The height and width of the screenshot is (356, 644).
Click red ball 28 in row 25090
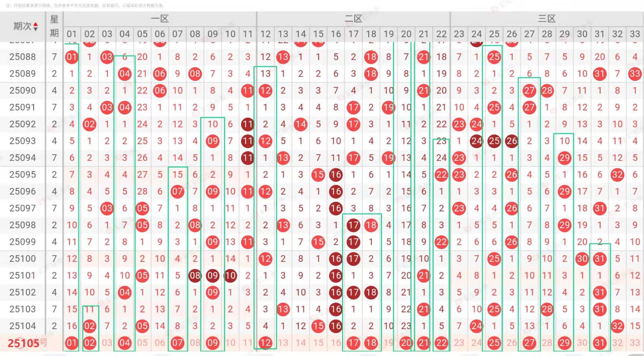coord(547,90)
